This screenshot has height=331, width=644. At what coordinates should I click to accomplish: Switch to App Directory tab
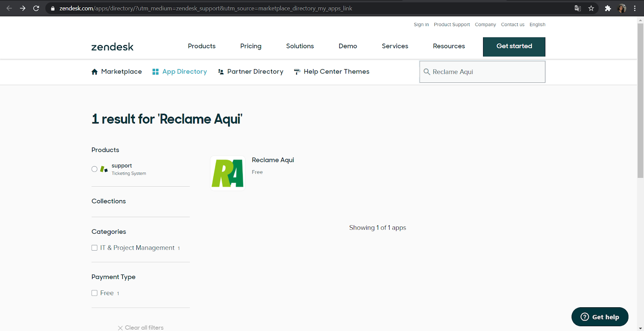coord(180,72)
